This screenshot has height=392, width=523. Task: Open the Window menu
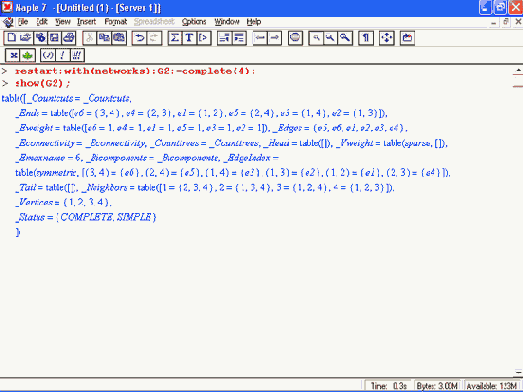[227, 22]
